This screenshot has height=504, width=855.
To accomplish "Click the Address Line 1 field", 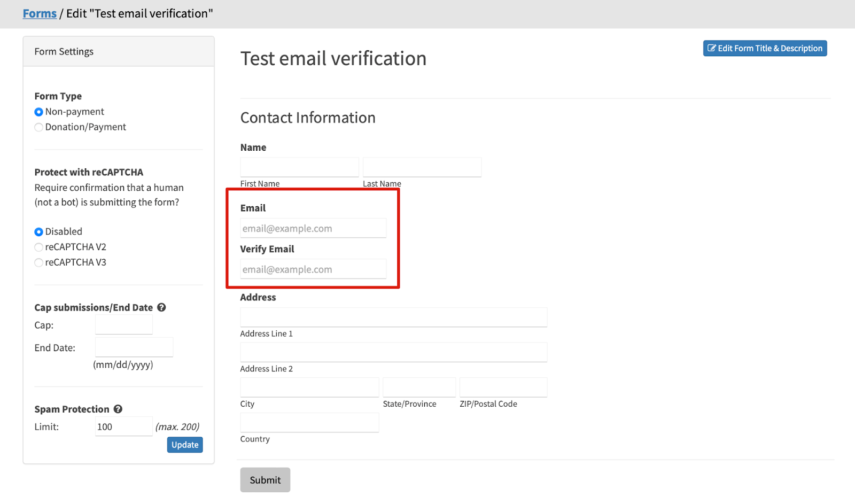I will pos(393,317).
